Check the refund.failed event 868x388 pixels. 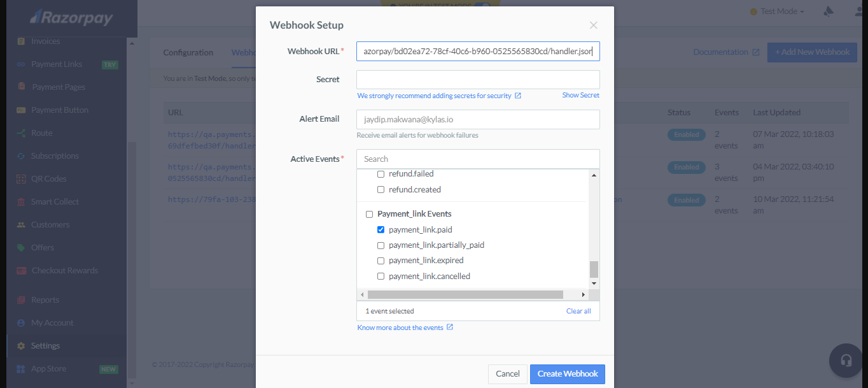381,174
